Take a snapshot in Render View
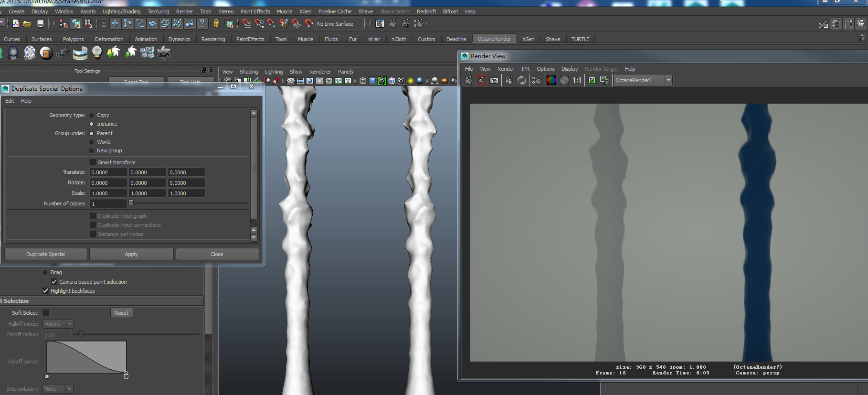Viewport: 868px width, 395px height. click(494, 80)
